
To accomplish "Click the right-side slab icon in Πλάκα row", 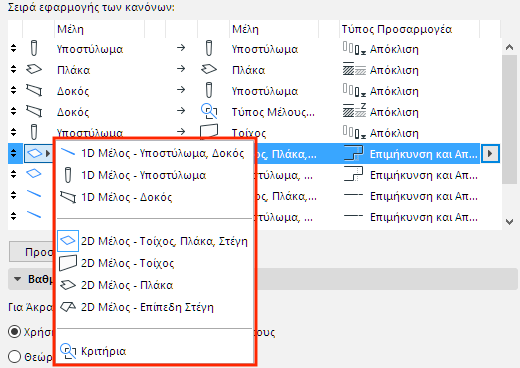I will click(209, 69).
